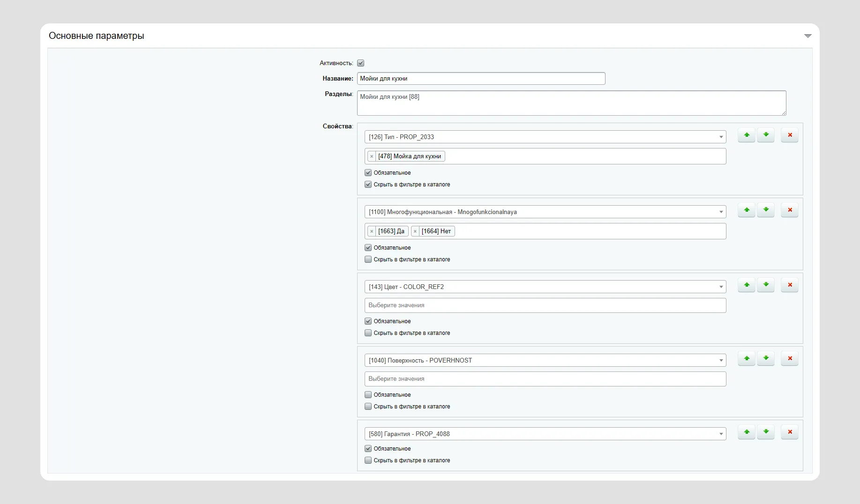Collapse the Основные параметры section
This screenshot has width=860, height=504.
[808, 36]
